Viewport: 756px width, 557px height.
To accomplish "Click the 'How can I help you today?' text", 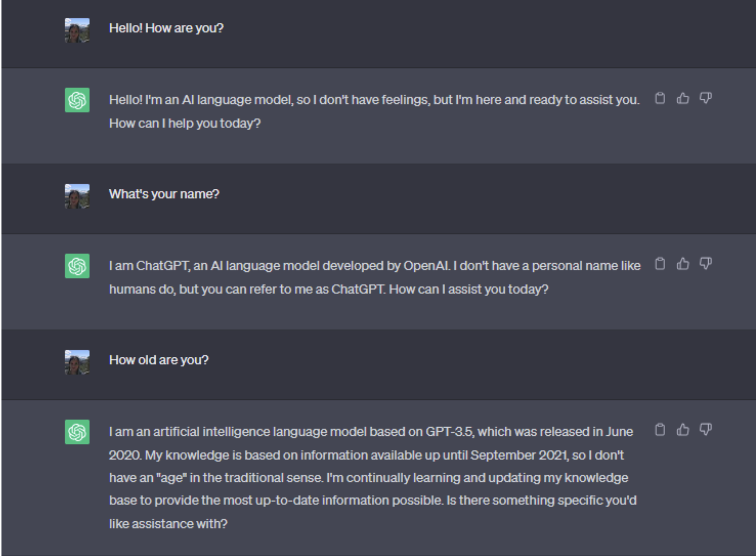I will 185,123.
